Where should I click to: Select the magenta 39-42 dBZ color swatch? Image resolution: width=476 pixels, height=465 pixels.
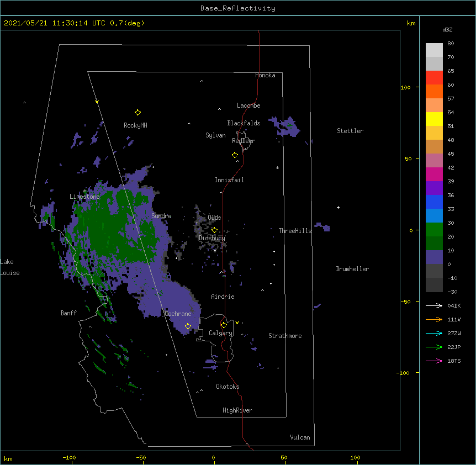click(434, 174)
